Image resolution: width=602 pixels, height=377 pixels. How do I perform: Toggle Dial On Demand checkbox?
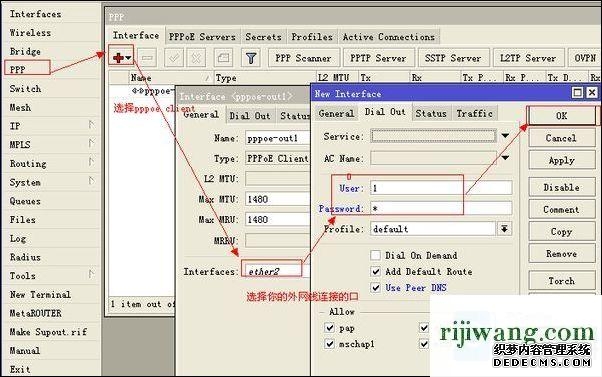pyautogui.click(x=375, y=255)
